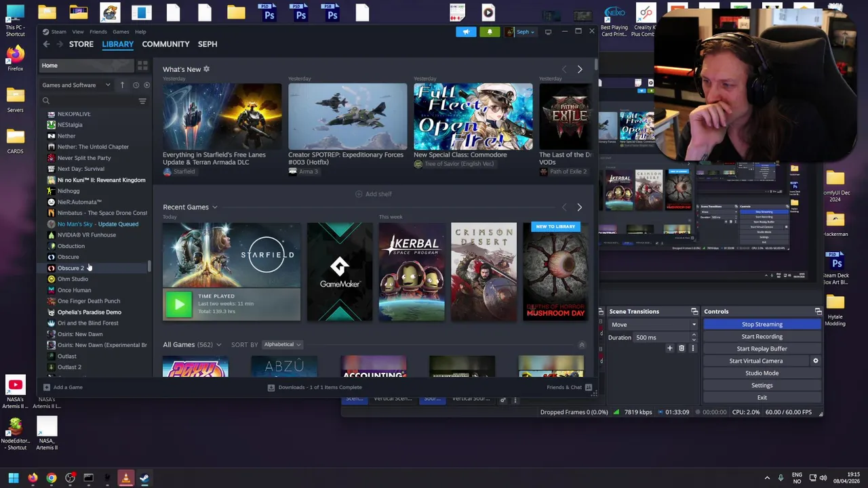Click the sort-ascending arrow beside Games and Software

(x=122, y=85)
